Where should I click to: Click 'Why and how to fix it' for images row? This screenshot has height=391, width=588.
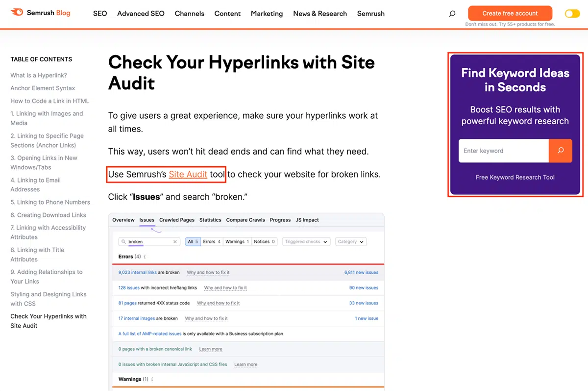pyautogui.click(x=206, y=318)
